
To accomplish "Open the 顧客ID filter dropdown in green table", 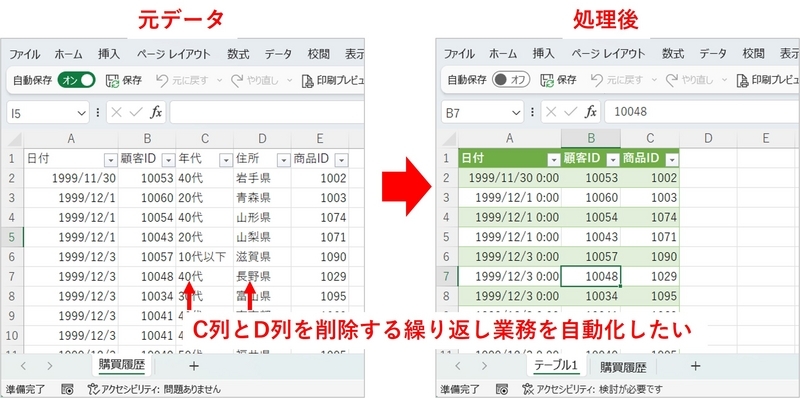I will 613,160.
